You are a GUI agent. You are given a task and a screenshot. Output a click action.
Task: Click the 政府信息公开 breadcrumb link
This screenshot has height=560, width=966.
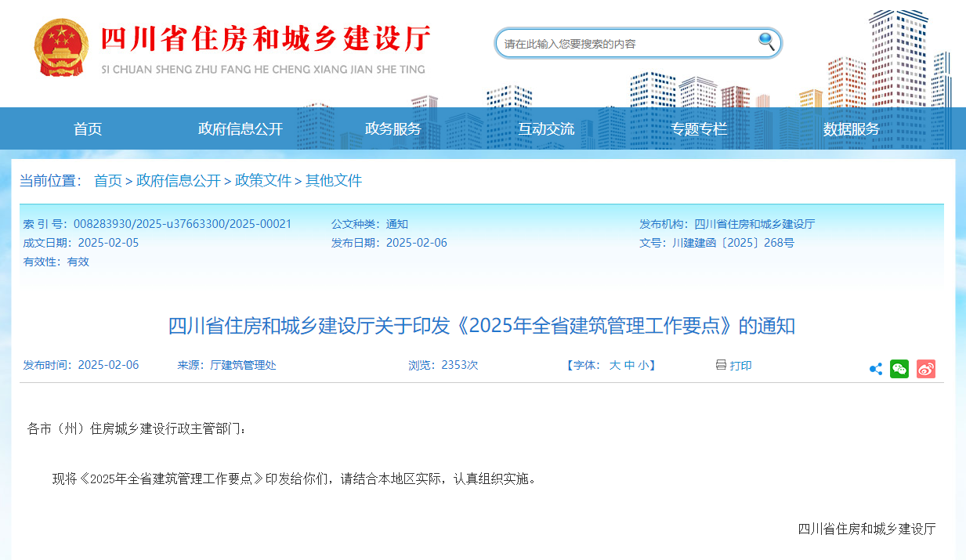coord(178,180)
